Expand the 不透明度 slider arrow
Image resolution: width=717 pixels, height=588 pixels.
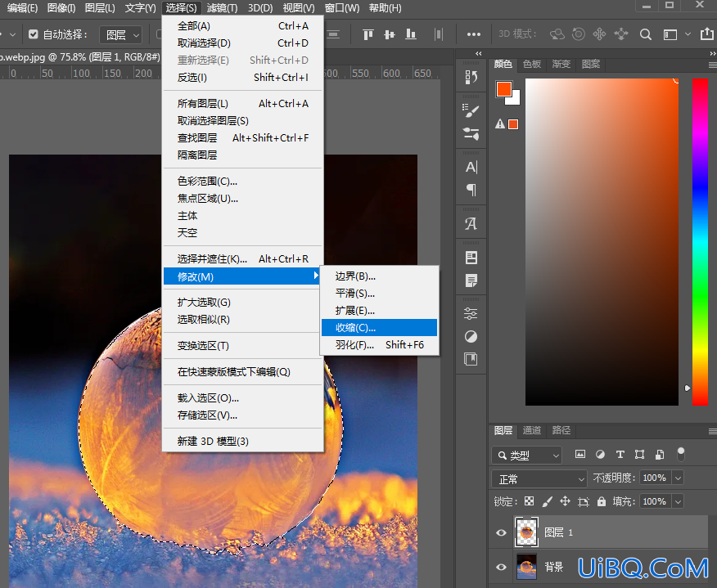point(679,478)
